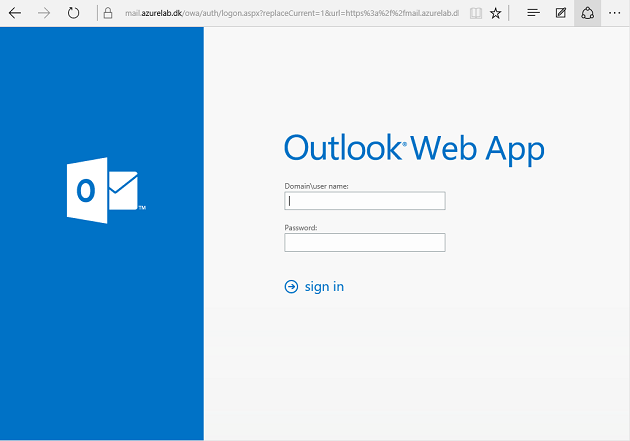Click the browser forward arrow
Viewport: 630px width, 441px height.
click(x=44, y=13)
